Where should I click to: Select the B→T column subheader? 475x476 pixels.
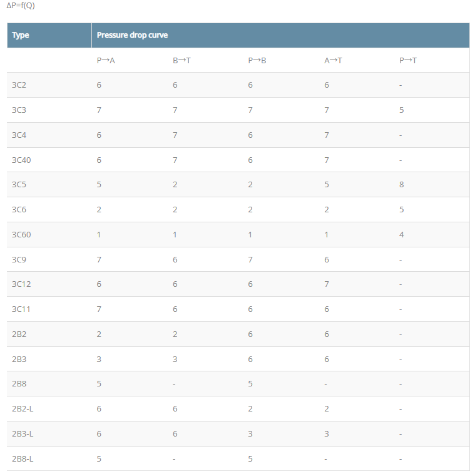point(181,60)
